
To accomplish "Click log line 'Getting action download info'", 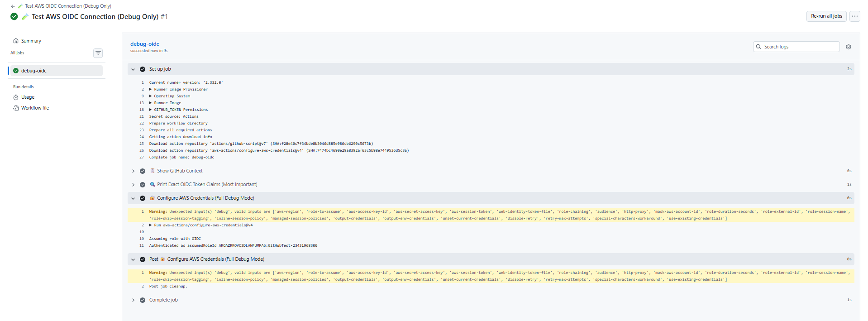I will [181, 137].
